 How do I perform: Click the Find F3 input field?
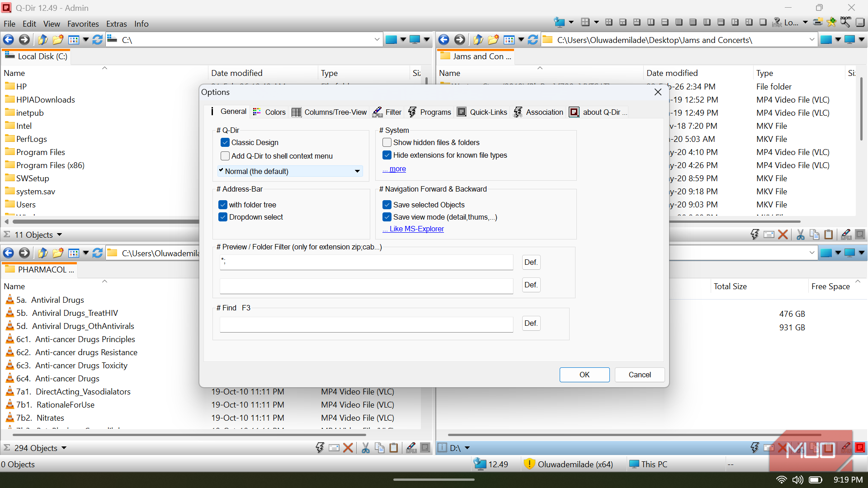point(367,324)
